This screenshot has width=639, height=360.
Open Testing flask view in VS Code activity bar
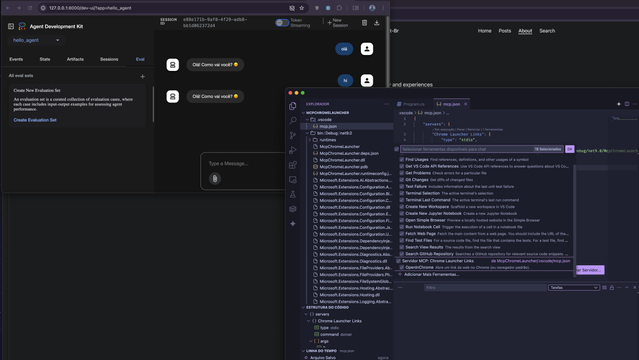click(x=293, y=194)
